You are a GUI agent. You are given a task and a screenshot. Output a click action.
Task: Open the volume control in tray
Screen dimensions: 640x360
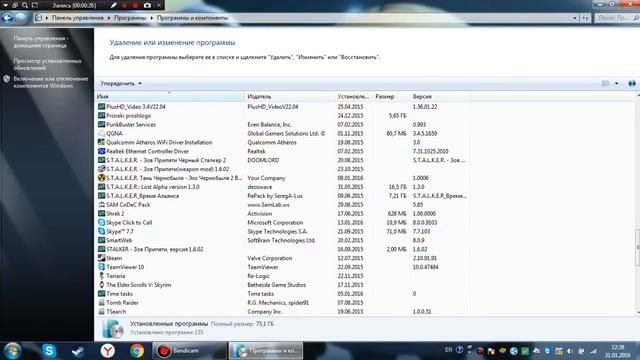570,351
